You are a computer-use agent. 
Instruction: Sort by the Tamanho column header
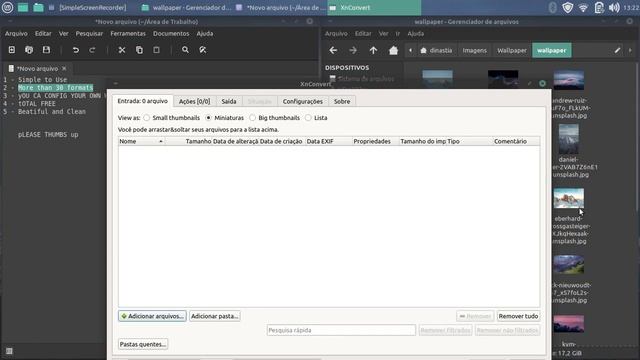[x=189, y=141]
